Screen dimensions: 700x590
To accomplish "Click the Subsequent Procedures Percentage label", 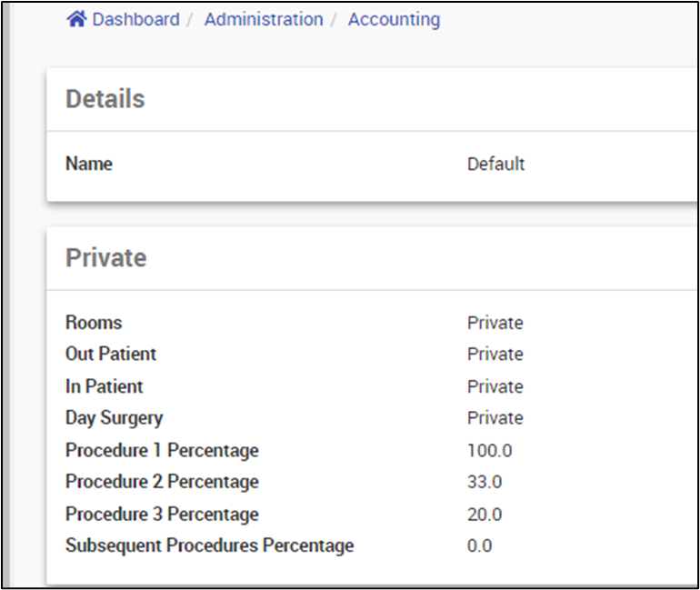I will pyautogui.click(x=209, y=545).
